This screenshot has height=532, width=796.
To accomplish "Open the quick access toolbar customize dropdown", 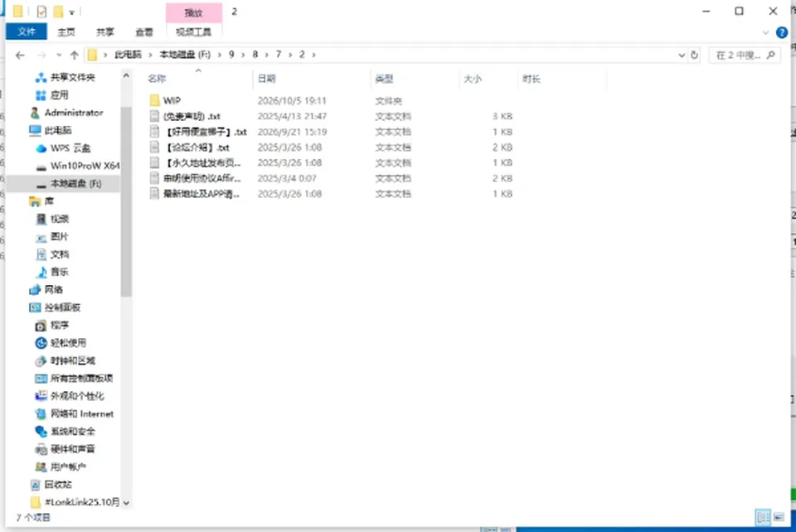I will pos(71,12).
